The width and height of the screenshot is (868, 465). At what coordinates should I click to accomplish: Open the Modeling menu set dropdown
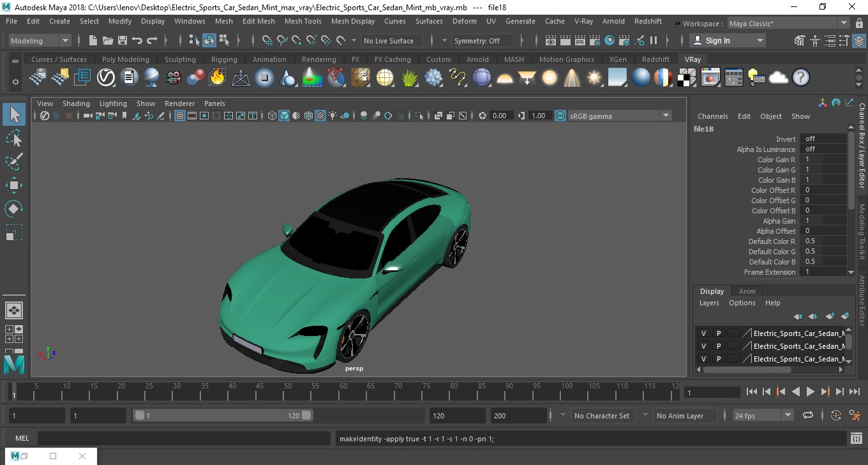pyautogui.click(x=40, y=41)
